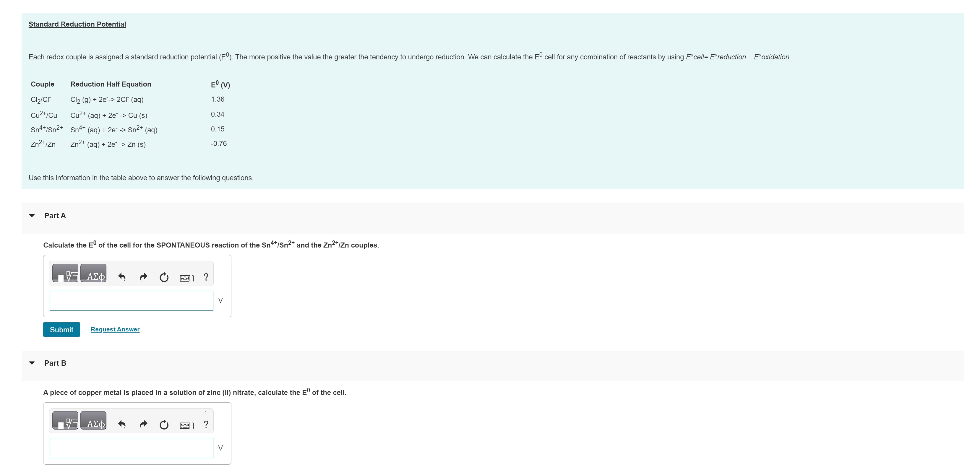This screenshot has height=467, width=980.
Task: Open Greek symbols menu in Part A
Action: coord(94,274)
